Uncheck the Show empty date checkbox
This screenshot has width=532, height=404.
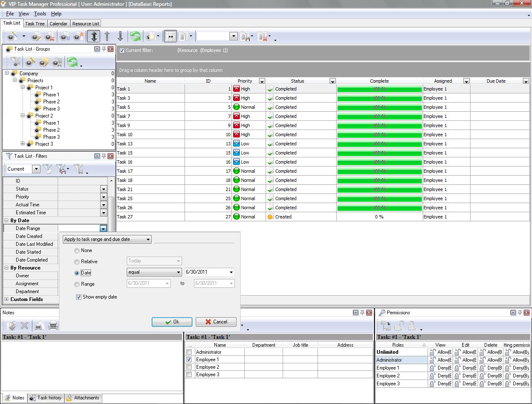(x=79, y=297)
